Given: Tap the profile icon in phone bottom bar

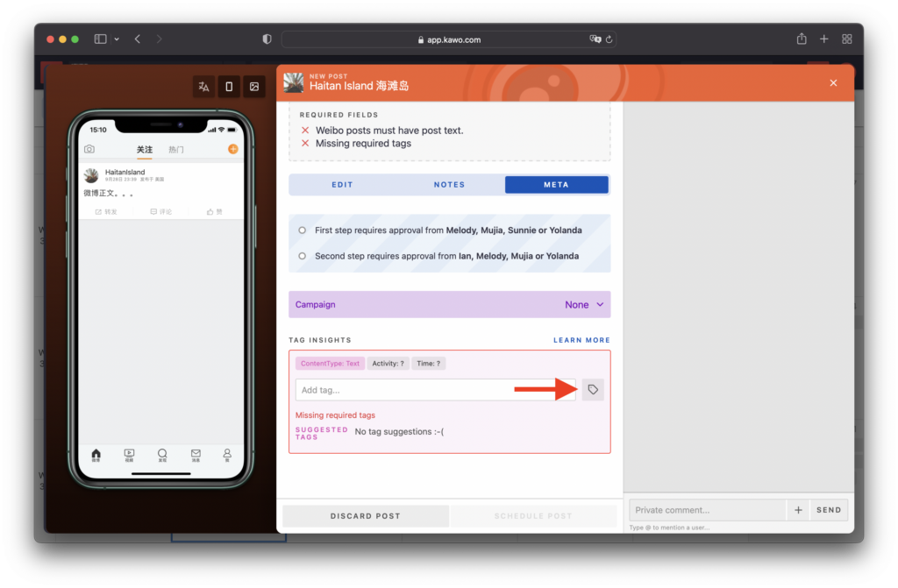Looking at the screenshot, I should (227, 455).
